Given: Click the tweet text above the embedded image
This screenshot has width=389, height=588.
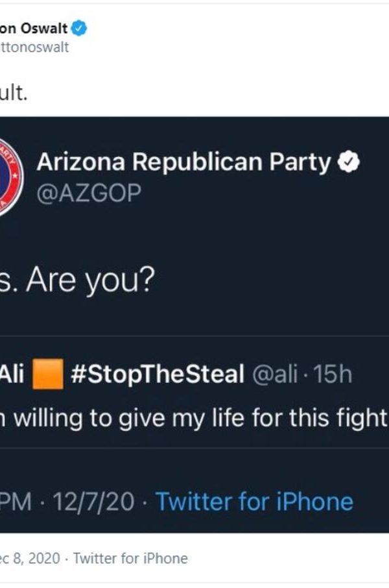Looking at the screenshot, I should point(14,93).
